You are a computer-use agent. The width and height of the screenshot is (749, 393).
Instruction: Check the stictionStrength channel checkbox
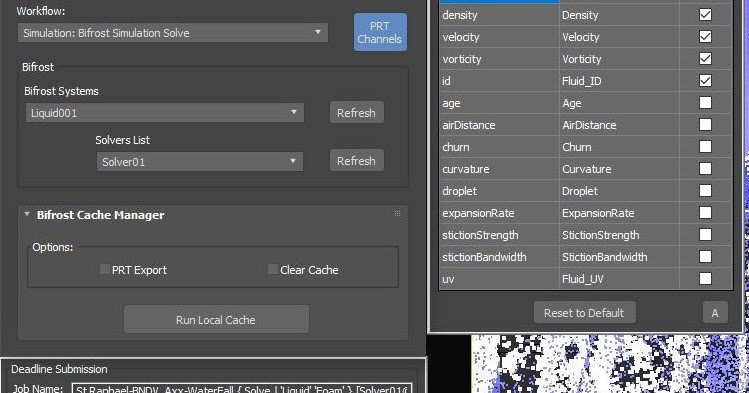click(x=705, y=234)
